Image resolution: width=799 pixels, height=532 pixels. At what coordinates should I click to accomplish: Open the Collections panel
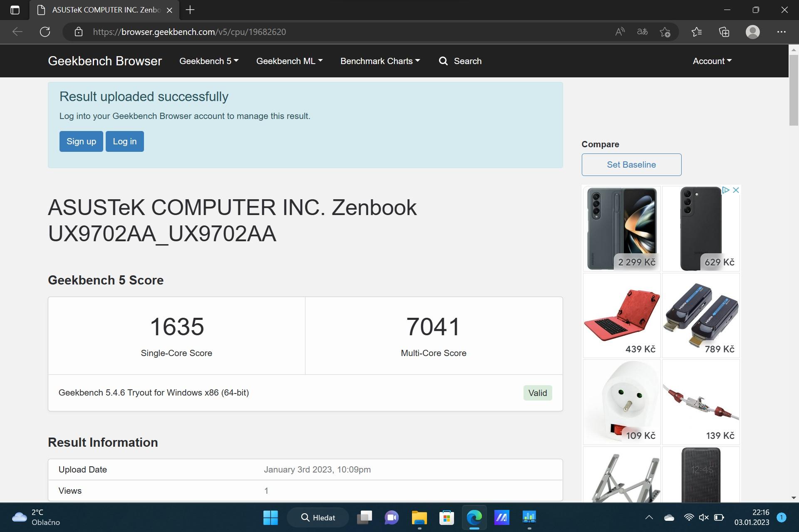coord(724,32)
